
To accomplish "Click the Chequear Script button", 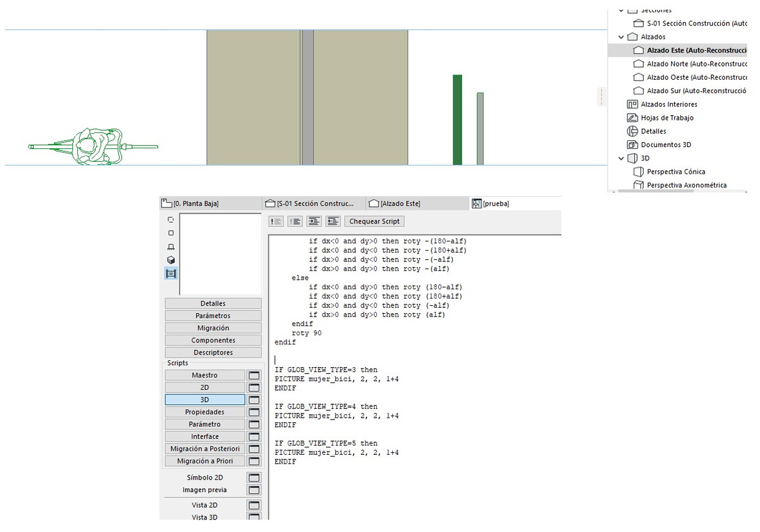I will pyautogui.click(x=374, y=221).
